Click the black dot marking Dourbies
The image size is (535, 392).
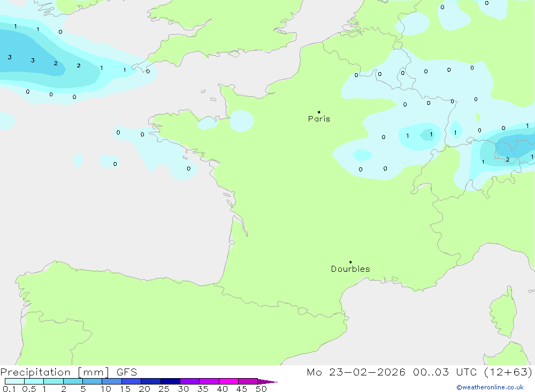[350, 262]
